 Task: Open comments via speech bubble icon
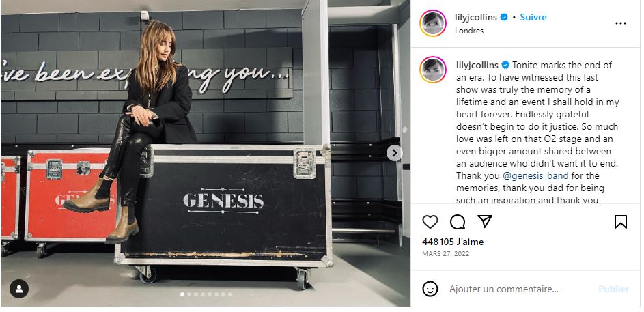457,222
